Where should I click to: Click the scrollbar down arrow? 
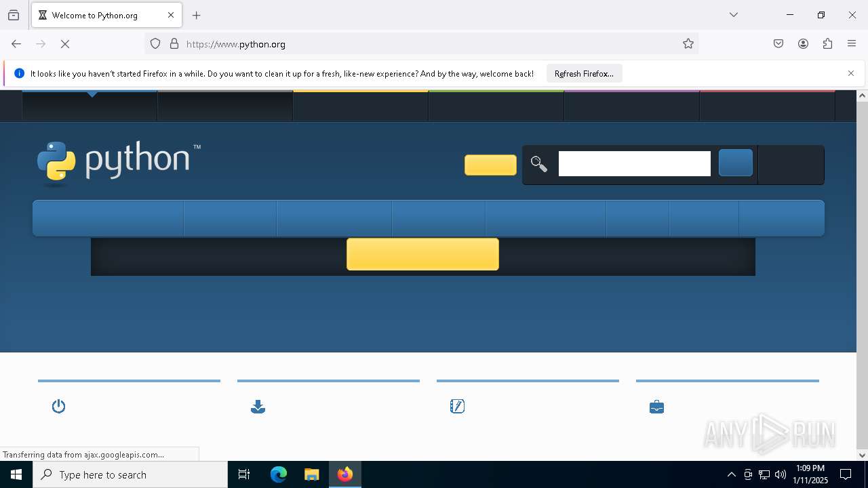tap(862, 455)
